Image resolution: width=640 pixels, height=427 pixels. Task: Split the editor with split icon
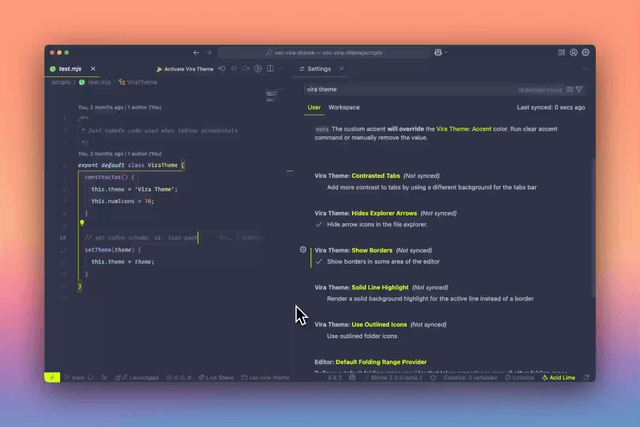[x=270, y=69]
